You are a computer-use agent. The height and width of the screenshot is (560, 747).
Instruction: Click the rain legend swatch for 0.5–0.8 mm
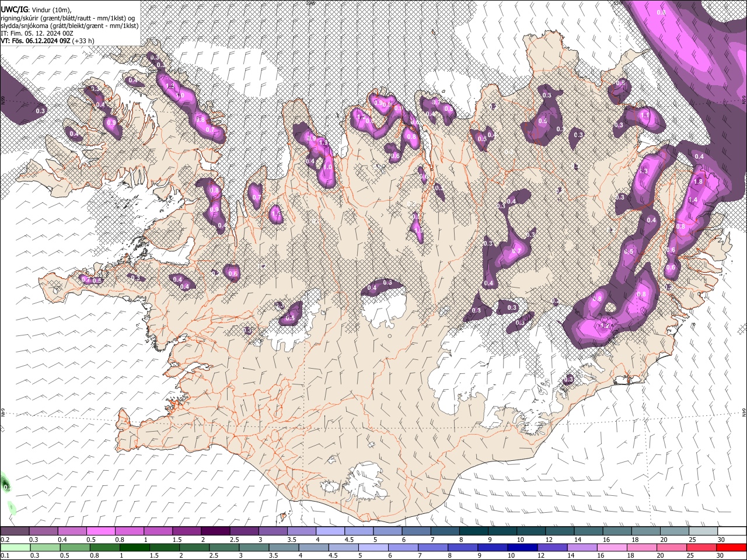[75, 547]
